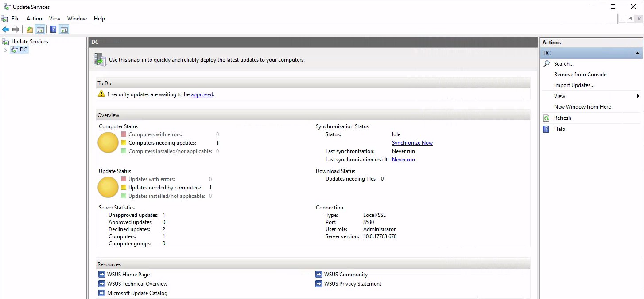644x299 pixels.
Task: Click Server version 10.0.17763.678 value
Action: coord(380,236)
